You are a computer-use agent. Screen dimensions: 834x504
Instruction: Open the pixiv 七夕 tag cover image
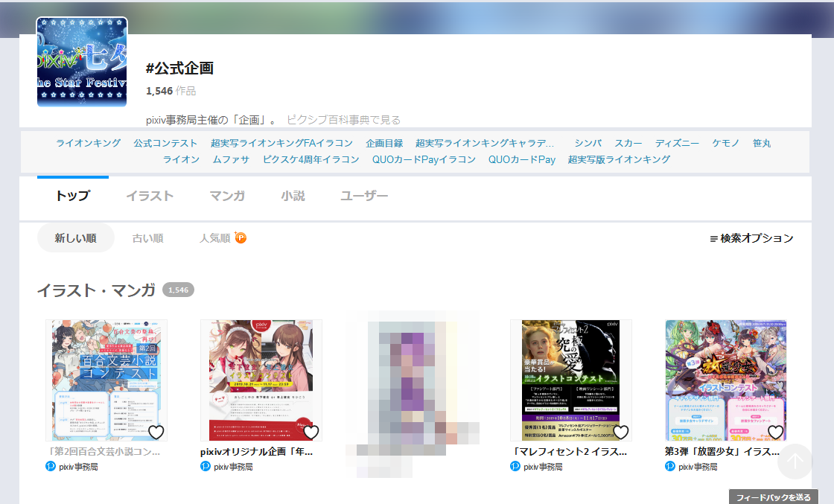pos(82,62)
